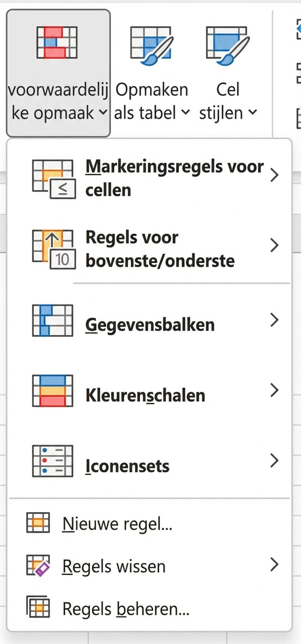Open the Cel stijlen dropdown arrow
The image size is (301, 644).
[253, 113]
